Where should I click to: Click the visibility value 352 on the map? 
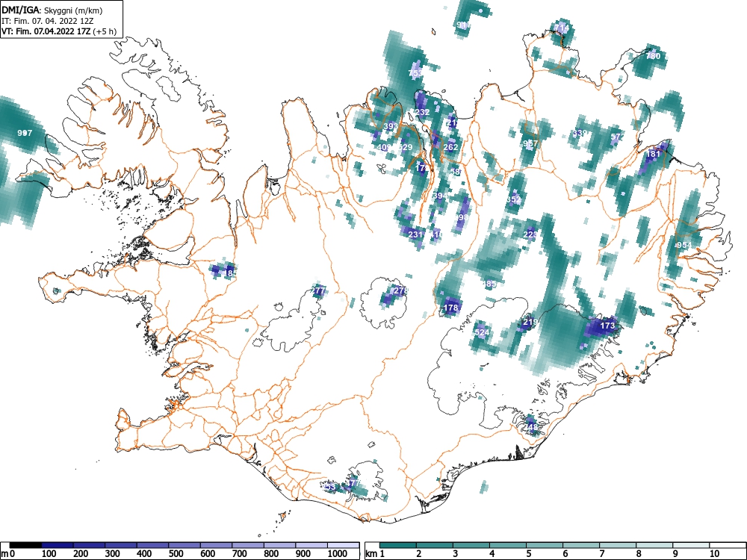514,199
